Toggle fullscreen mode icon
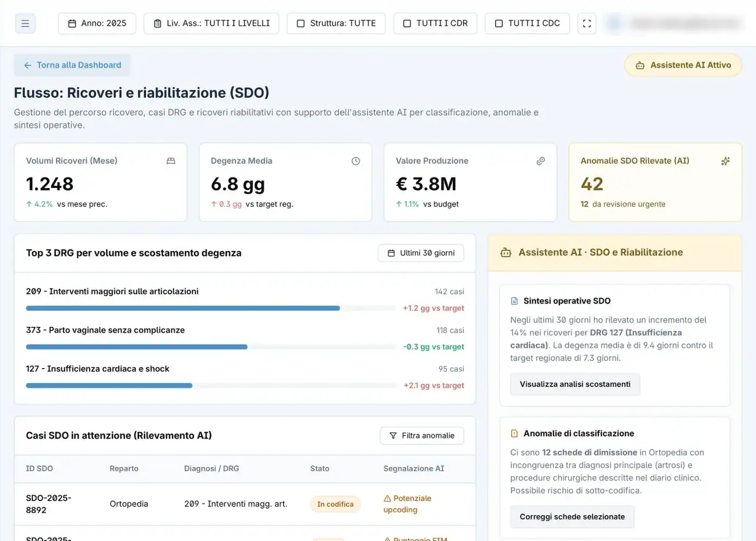The image size is (756, 541). coord(587,23)
